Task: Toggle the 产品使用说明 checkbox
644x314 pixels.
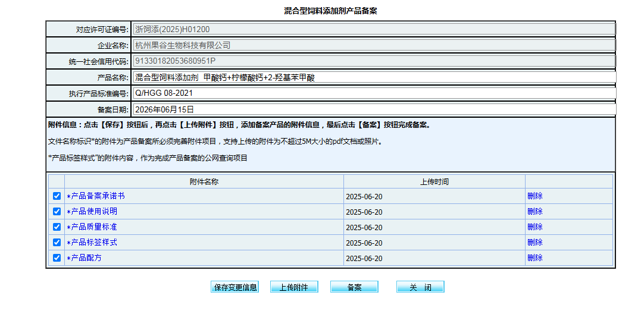Action: pyautogui.click(x=57, y=212)
